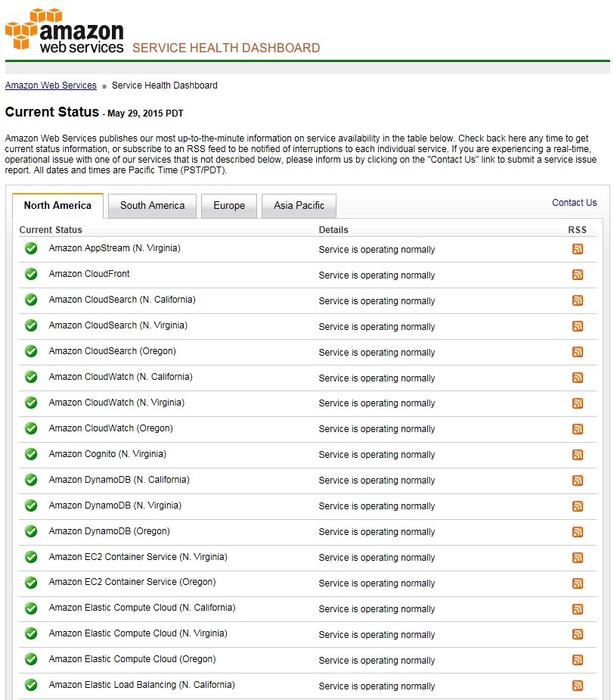Open RSS feed for DynamoDB (Oregon)
Viewport: 614px width, 700px height.
pos(578,532)
